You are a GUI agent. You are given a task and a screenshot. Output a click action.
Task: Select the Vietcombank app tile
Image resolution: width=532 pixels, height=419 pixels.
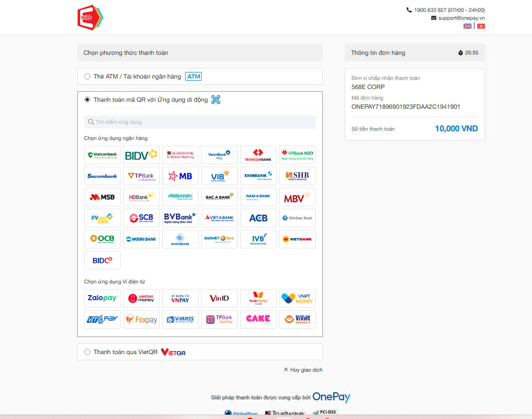click(102, 155)
